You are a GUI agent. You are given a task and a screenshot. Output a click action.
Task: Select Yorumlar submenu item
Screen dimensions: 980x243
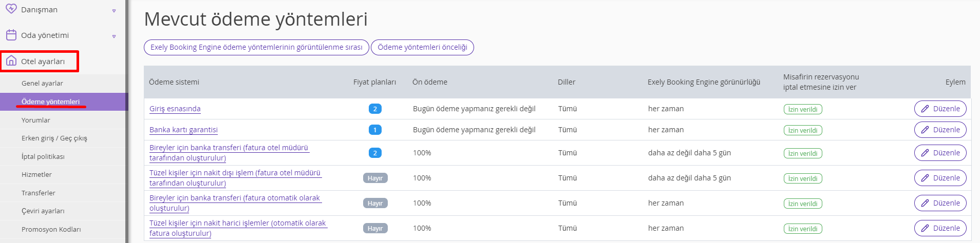coord(36,120)
